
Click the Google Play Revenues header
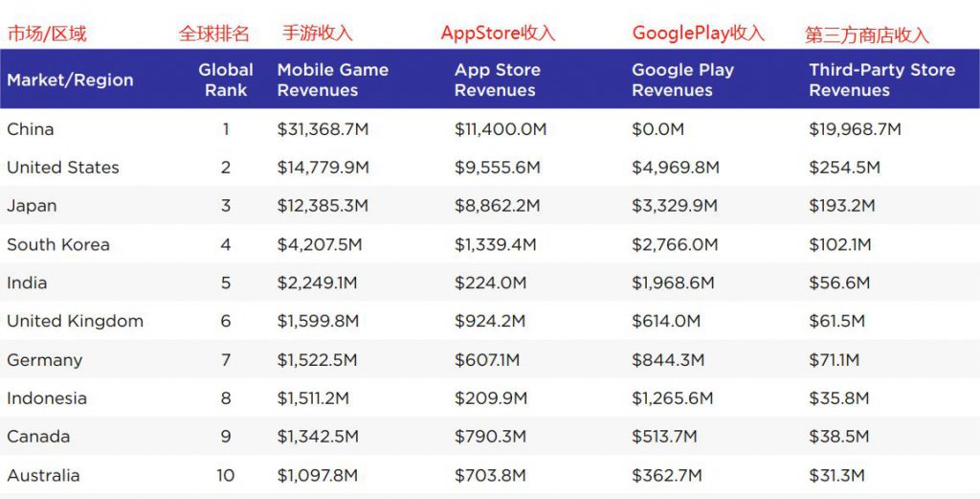(682, 80)
